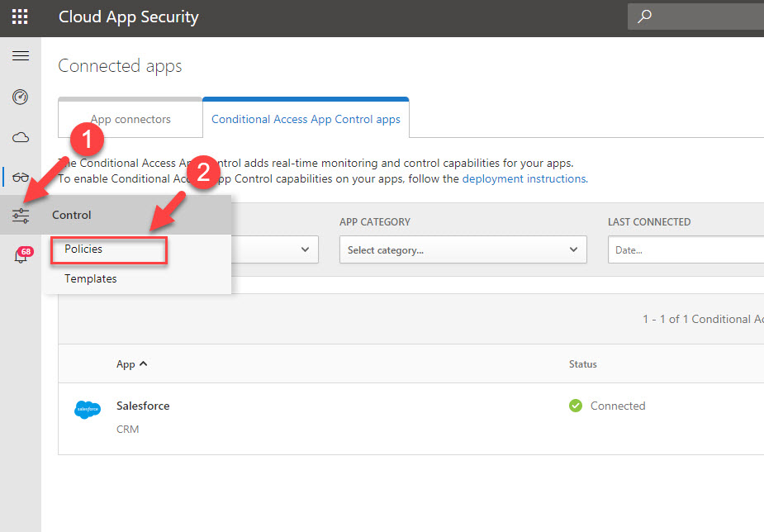The image size is (764, 532).
Task: Open the Salesforce app row
Action: (x=410, y=419)
